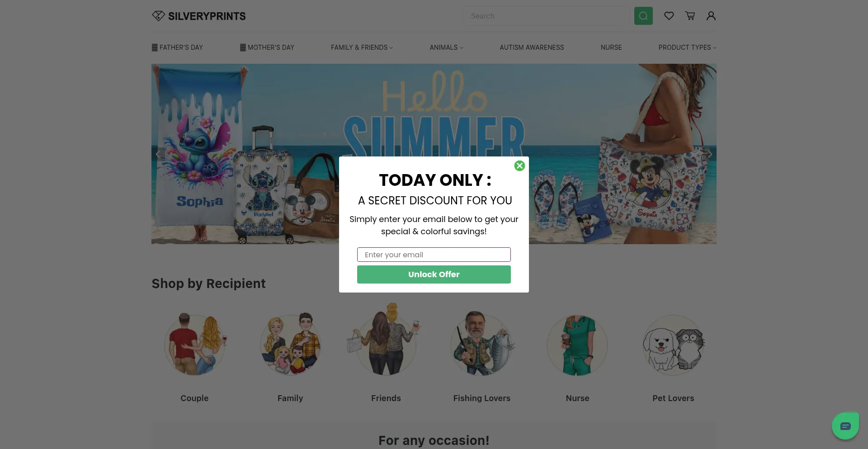Show previous banner slide arrow
868x449 pixels.
coord(158,154)
